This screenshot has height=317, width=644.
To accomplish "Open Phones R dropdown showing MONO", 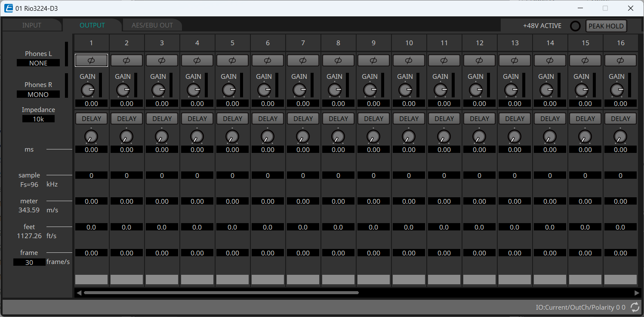I will click(38, 94).
